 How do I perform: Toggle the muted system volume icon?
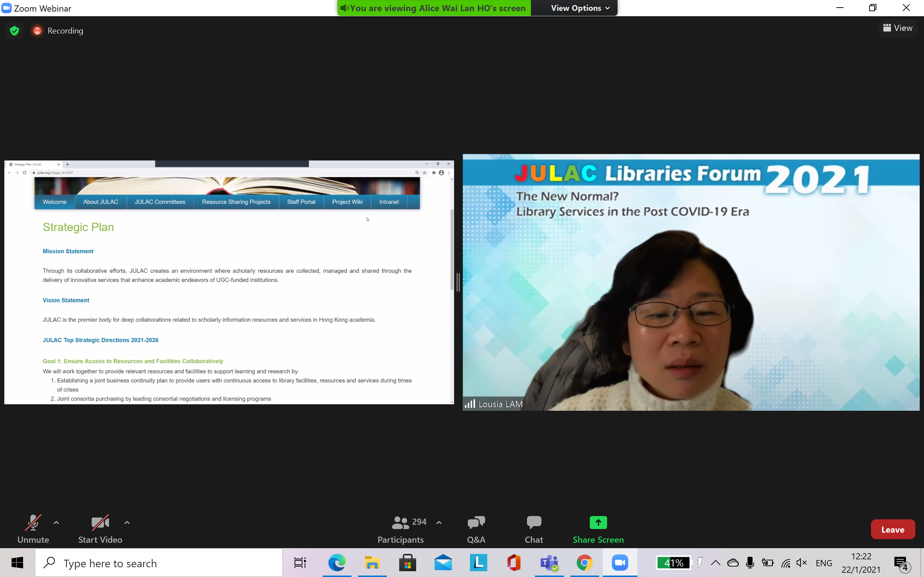[x=801, y=563]
